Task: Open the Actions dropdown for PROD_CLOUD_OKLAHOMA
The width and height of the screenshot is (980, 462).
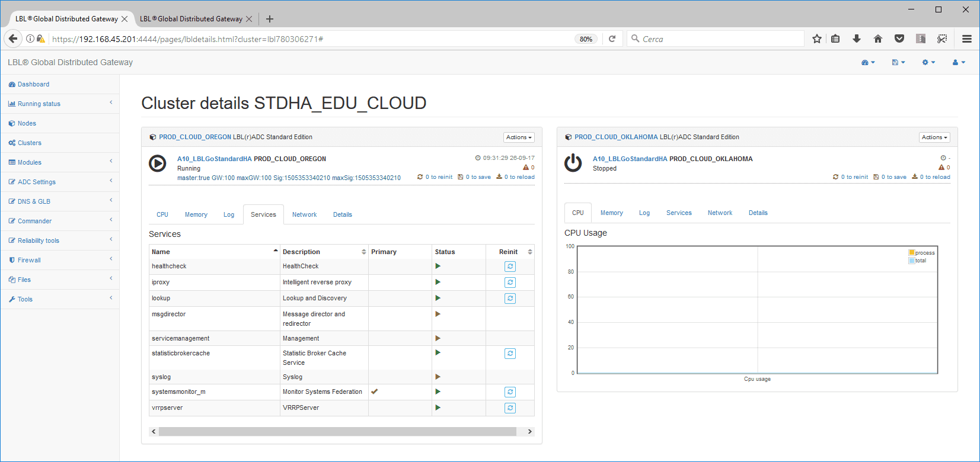Action: point(934,137)
